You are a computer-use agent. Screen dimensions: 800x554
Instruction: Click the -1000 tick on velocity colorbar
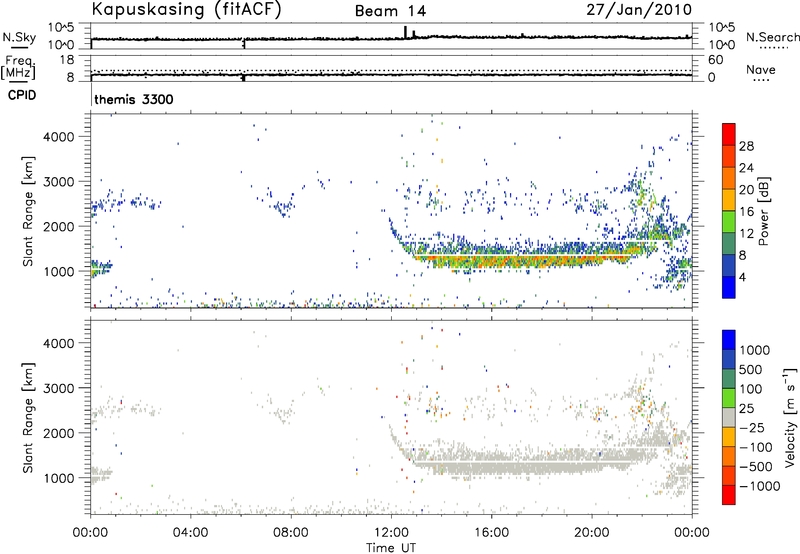[x=760, y=486]
